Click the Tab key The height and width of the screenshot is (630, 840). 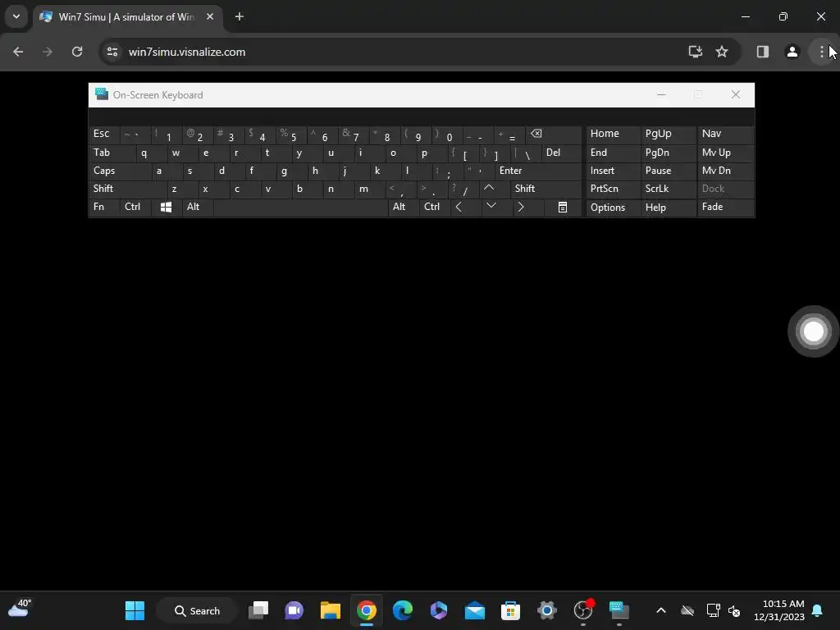[112, 153]
